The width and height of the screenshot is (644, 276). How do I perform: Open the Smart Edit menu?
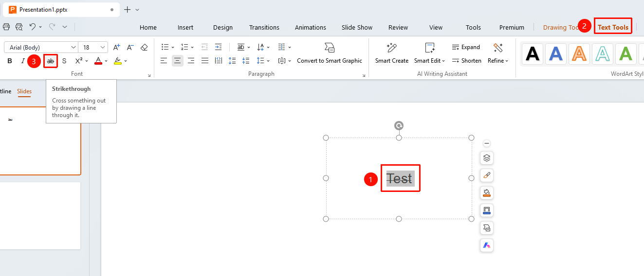pos(429,54)
